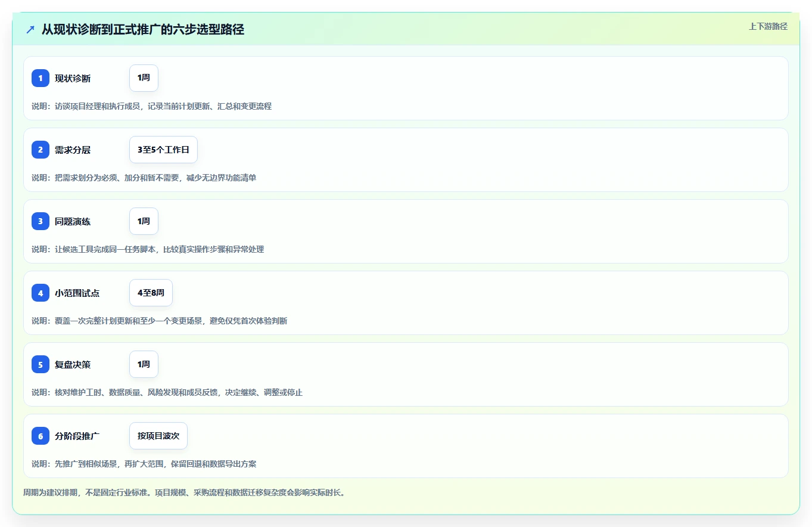Click the arrow icon beside the header title
Image resolution: width=812 pixels, height=527 pixels.
click(30, 29)
